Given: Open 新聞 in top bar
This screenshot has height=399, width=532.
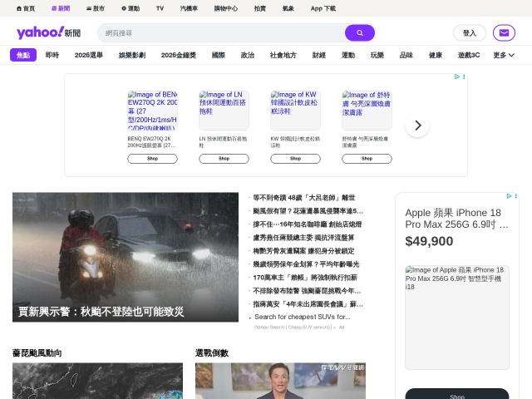Looking at the screenshot, I should tap(61, 8).
